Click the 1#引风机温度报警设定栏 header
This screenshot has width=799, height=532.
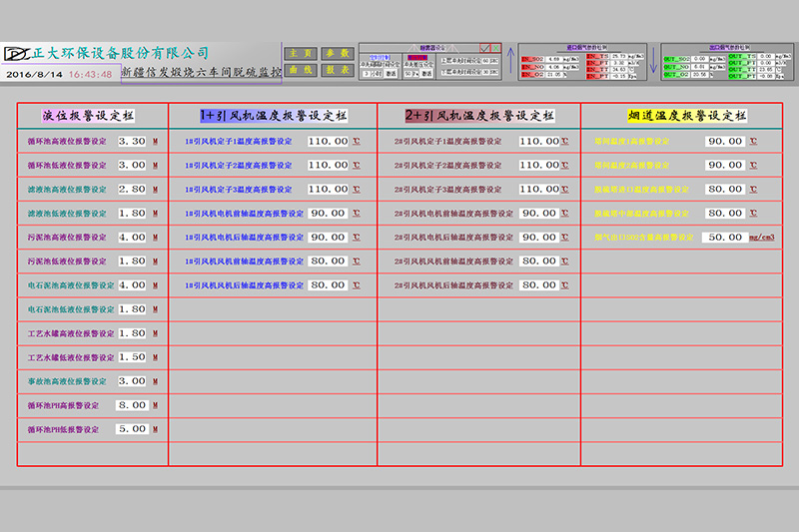[273, 116]
